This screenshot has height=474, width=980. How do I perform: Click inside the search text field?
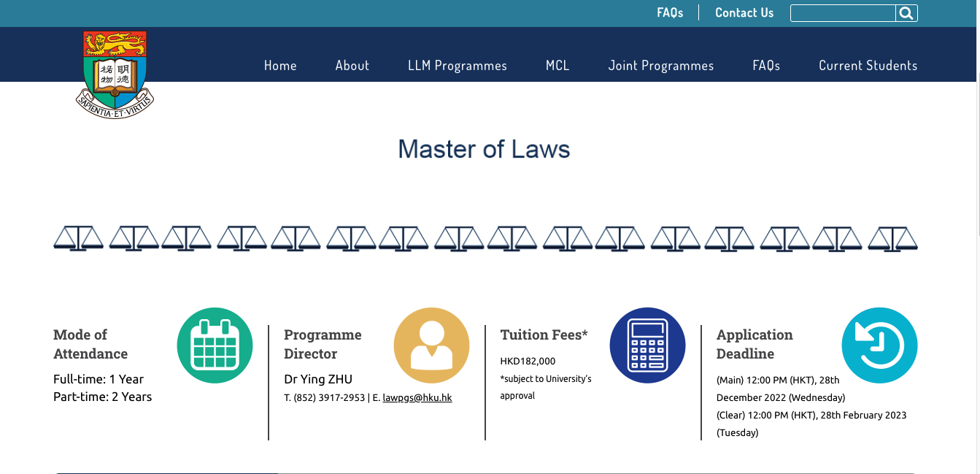point(842,12)
